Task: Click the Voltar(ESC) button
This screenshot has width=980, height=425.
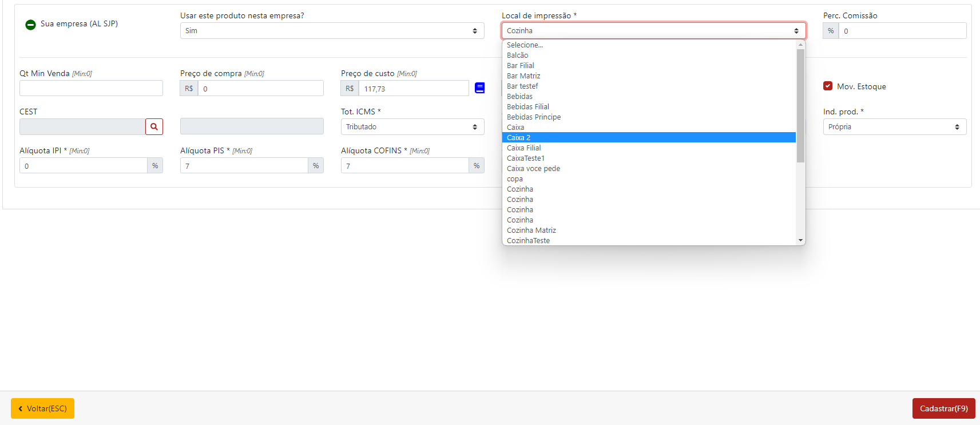Action: (42, 408)
